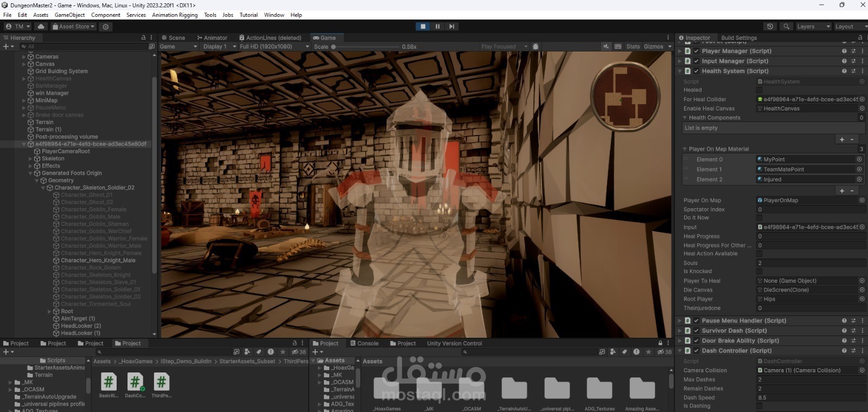
Task: Open Health System preset settings icon
Action: (x=853, y=71)
